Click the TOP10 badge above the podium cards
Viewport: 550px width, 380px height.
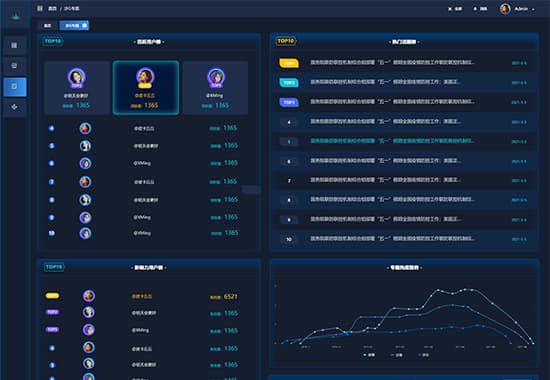pos(53,41)
